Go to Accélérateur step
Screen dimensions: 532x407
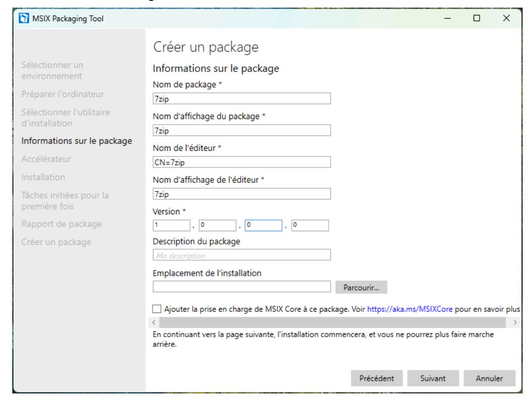[x=46, y=159]
